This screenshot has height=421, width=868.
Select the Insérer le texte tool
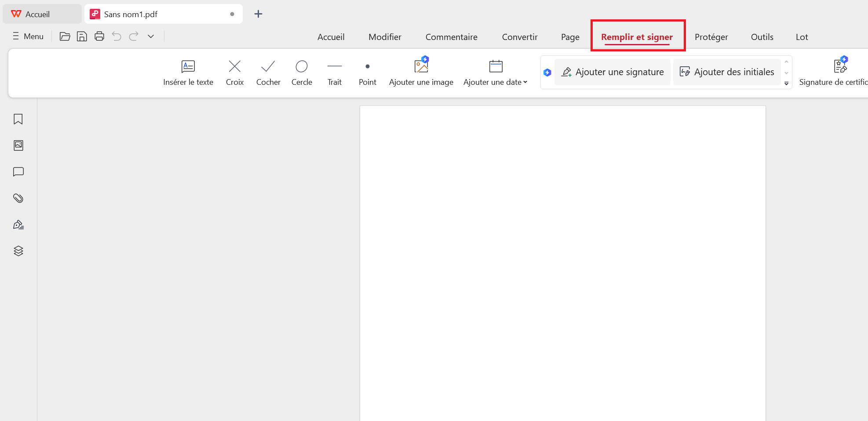[188, 73]
